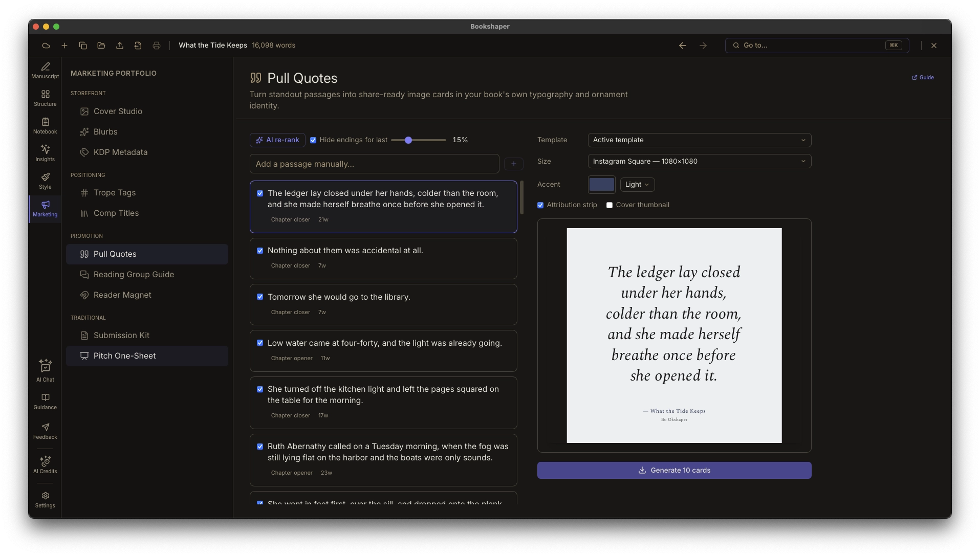The image size is (980, 556).
Task: Open Guidance from the sidebar
Action: pyautogui.click(x=45, y=402)
